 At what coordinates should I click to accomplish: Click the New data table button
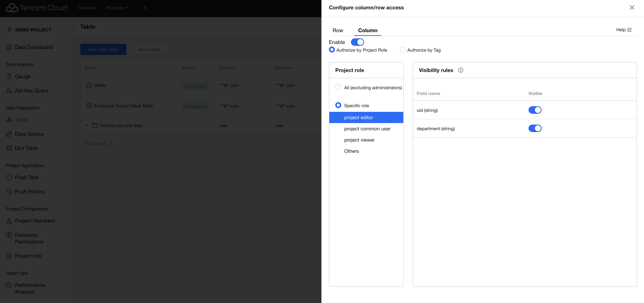[103, 50]
